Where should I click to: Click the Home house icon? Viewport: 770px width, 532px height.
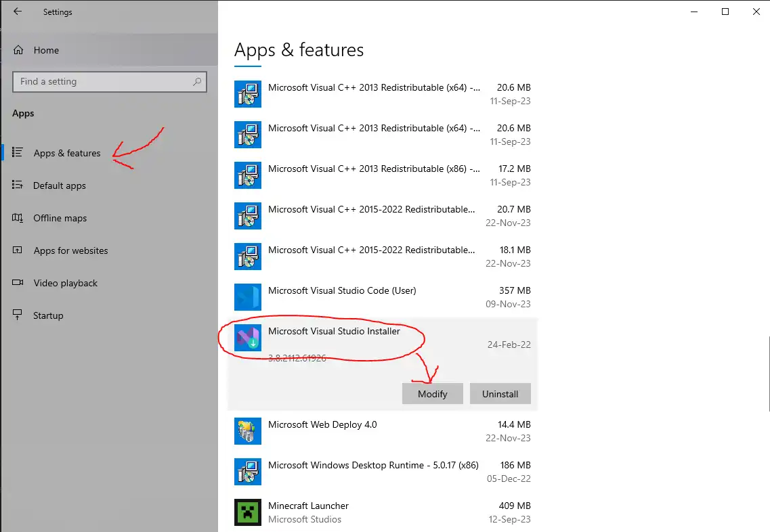(18, 50)
